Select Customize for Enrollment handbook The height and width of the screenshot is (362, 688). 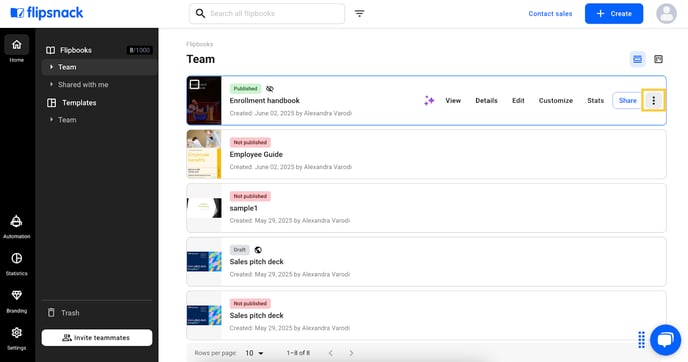[x=555, y=100]
